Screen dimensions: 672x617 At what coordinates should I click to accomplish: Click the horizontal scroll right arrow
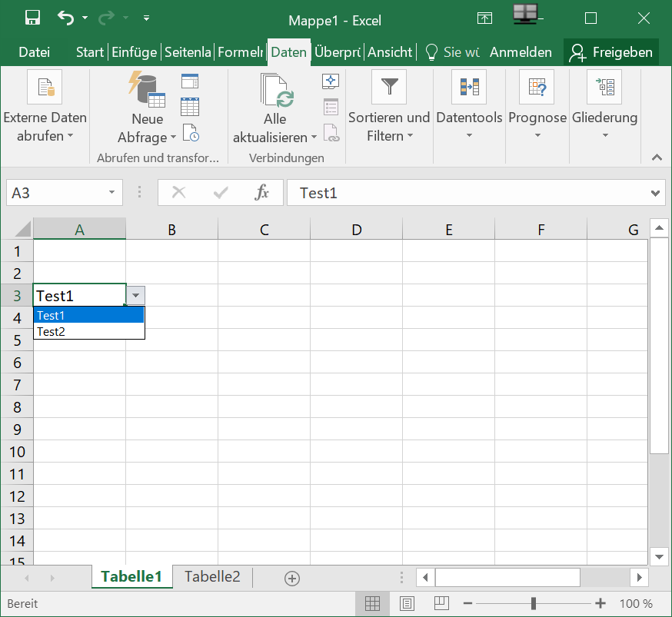pos(639,578)
